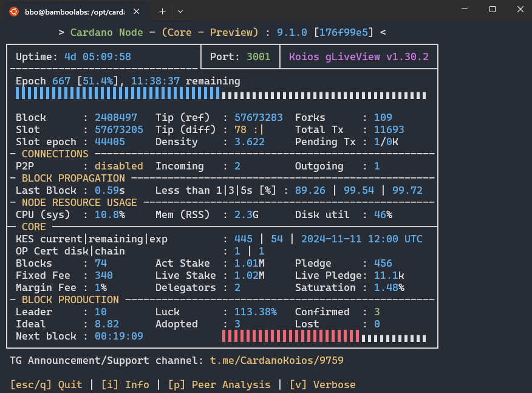Click the CPU (sys) value 10.8%

pos(110,215)
